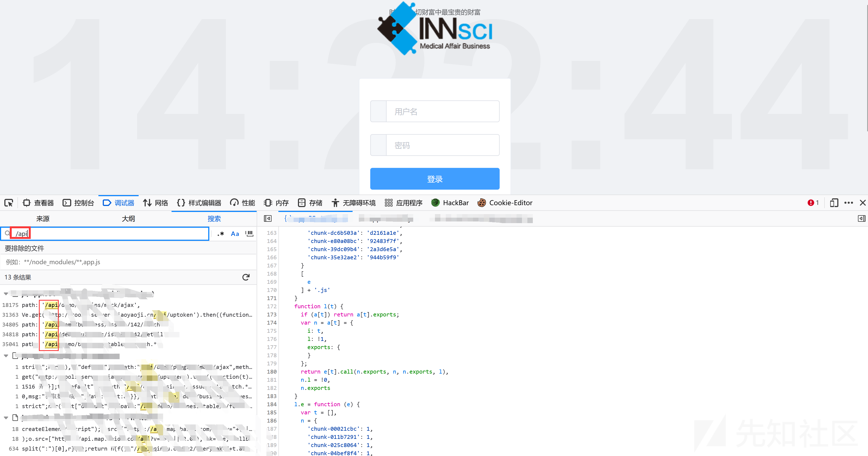Viewport: 868px width, 456px height.
Task: Click the error count badge
Action: click(x=813, y=203)
